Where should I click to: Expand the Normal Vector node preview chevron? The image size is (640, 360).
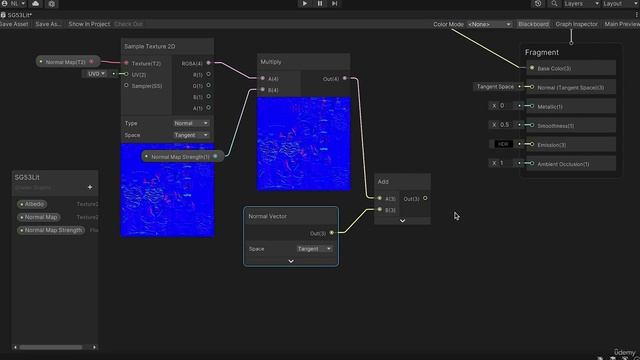[x=291, y=261]
